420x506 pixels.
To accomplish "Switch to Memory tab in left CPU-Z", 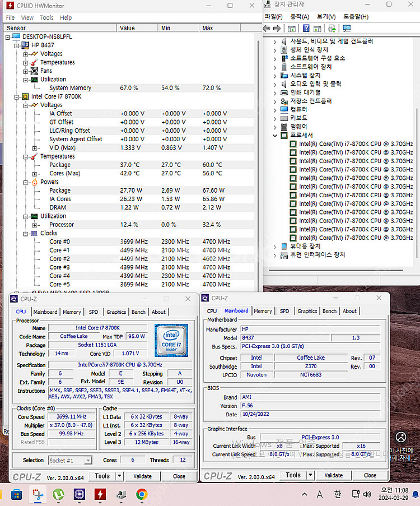I will [x=72, y=312].
